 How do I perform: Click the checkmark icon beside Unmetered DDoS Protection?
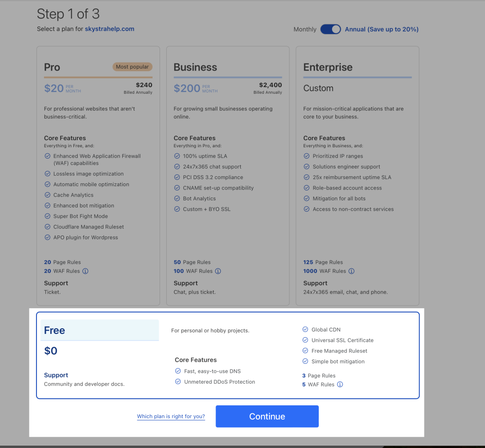point(178,382)
